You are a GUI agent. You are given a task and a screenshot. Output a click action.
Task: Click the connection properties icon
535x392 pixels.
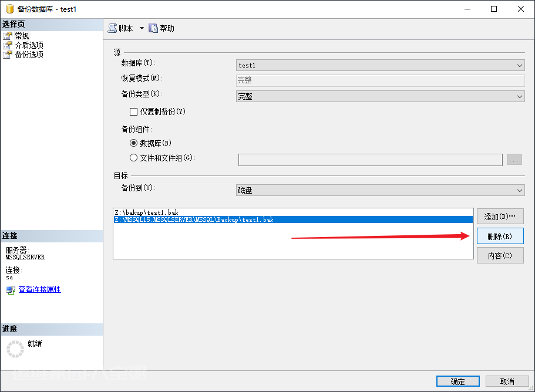click(11, 289)
